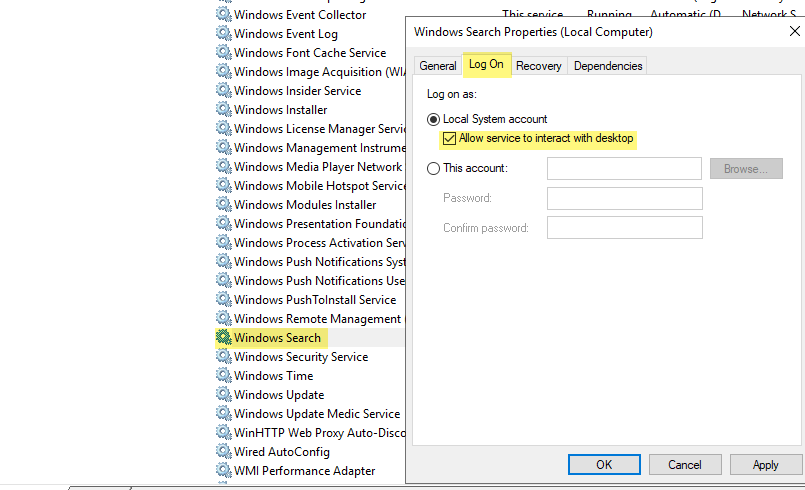Click the gear icon beside Windows Update Medic Service

click(223, 413)
